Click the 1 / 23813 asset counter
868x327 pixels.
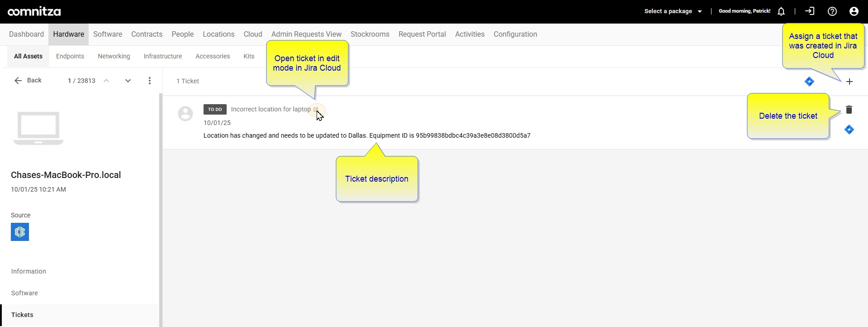[81, 81]
